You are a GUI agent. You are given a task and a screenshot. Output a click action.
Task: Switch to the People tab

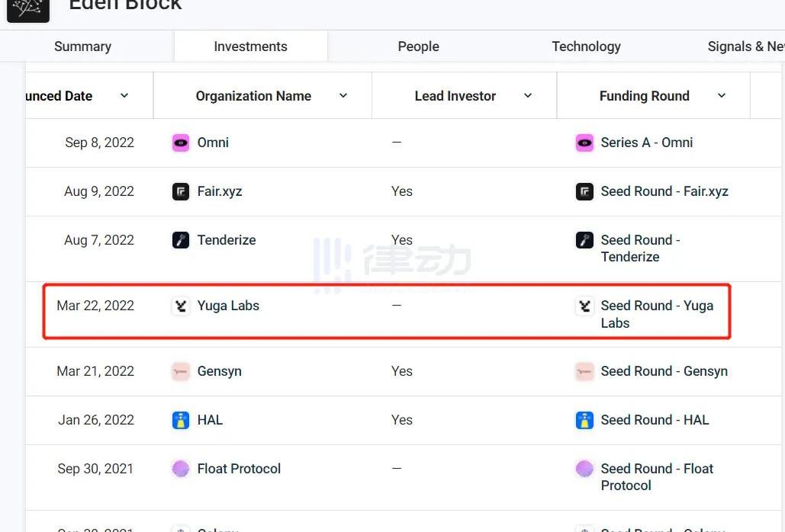click(419, 46)
